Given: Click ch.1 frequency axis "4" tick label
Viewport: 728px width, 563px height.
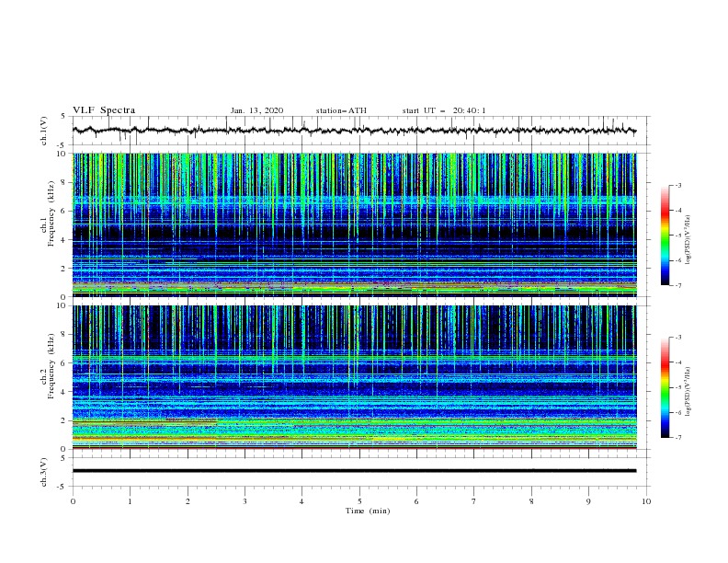Looking at the screenshot, I should [63, 240].
